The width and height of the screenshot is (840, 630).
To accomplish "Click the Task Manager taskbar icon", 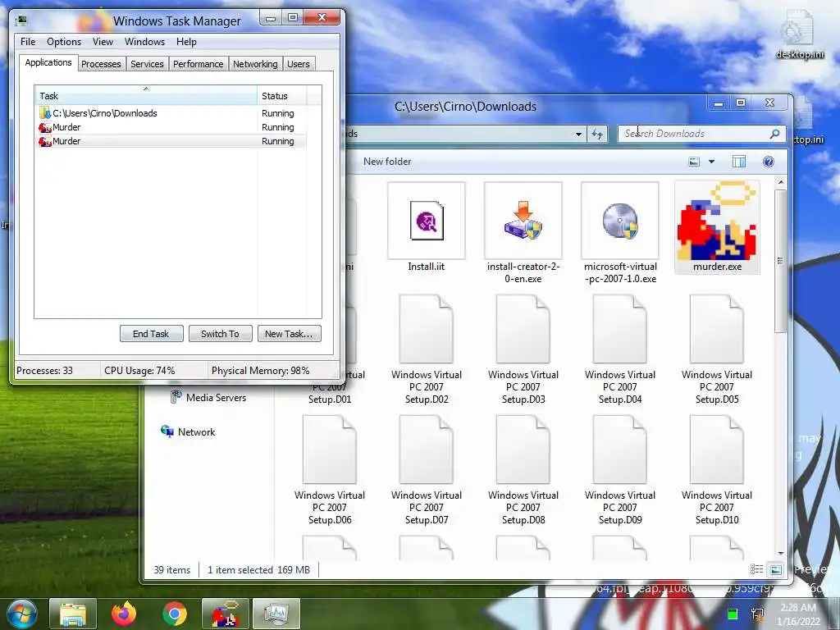I will (276, 614).
